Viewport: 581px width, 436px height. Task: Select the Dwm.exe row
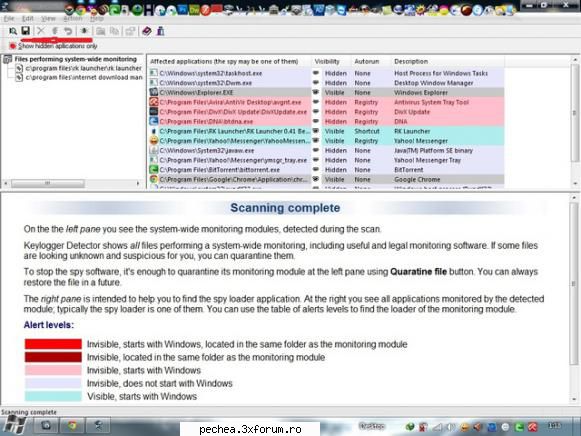(326, 83)
